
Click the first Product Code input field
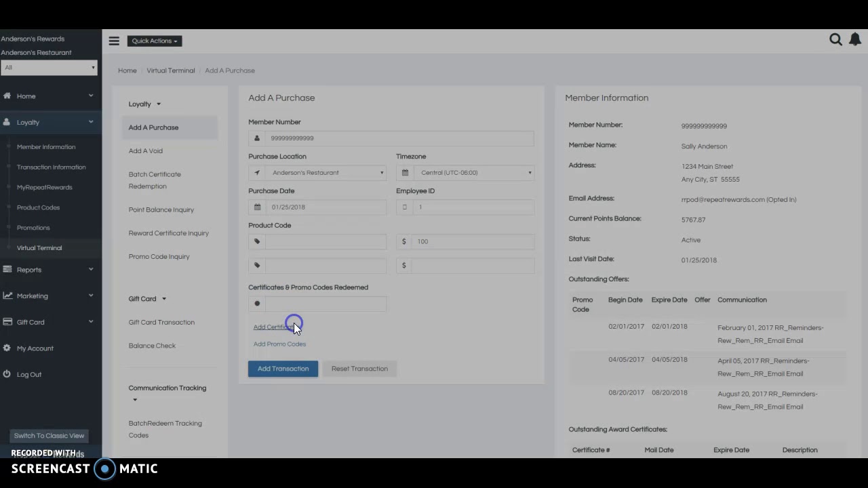coord(325,241)
